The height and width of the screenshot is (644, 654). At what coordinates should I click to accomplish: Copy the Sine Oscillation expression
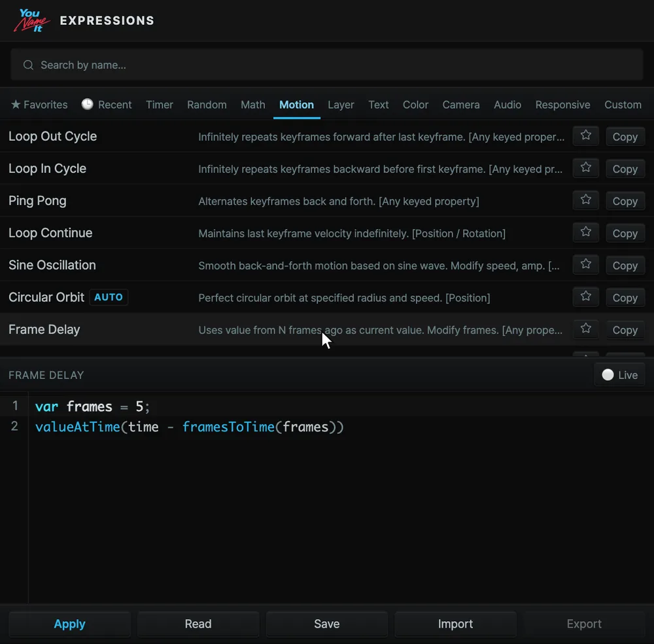click(x=625, y=265)
